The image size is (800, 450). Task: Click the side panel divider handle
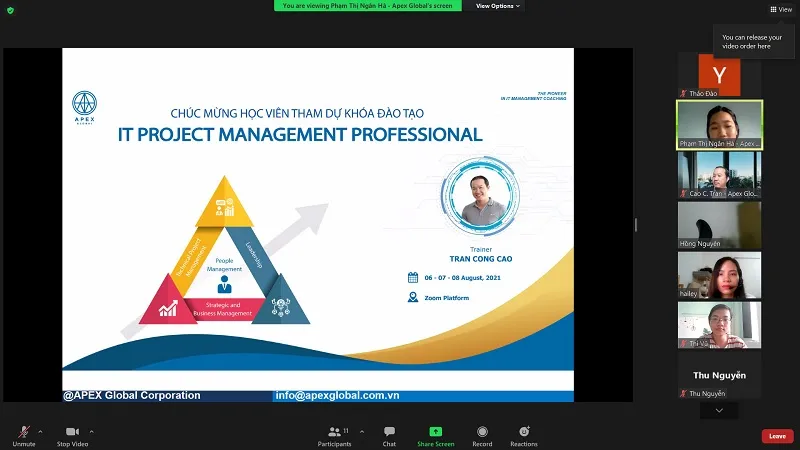pyautogui.click(x=636, y=224)
